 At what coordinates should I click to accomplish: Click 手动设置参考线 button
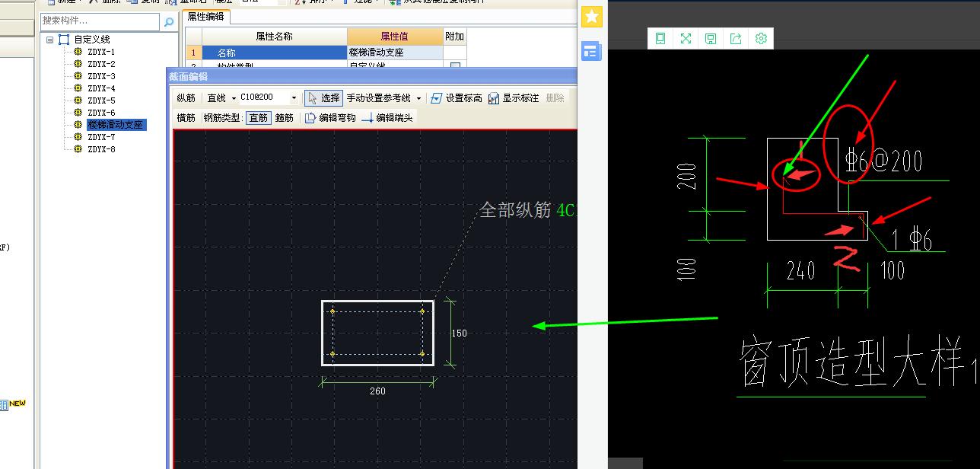point(378,98)
